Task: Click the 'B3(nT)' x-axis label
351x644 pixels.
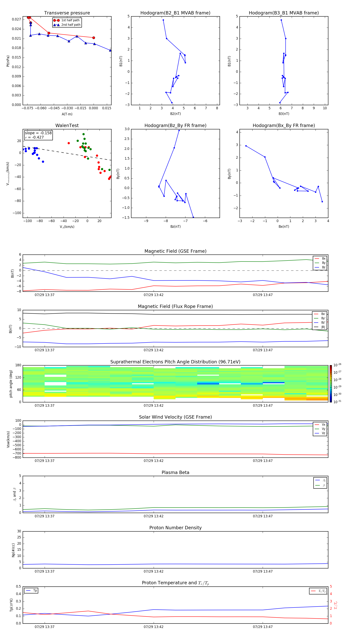Action: point(284,114)
